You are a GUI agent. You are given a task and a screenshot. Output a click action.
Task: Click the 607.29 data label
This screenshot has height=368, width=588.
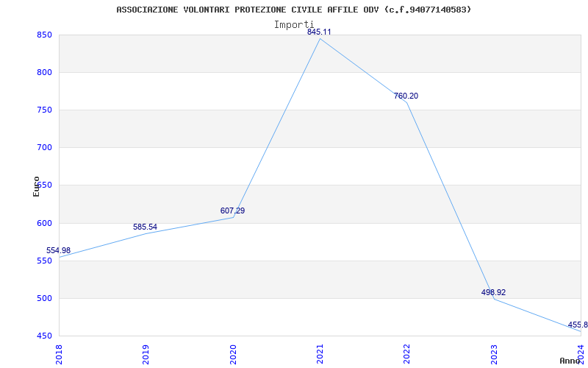pyautogui.click(x=232, y=210)
